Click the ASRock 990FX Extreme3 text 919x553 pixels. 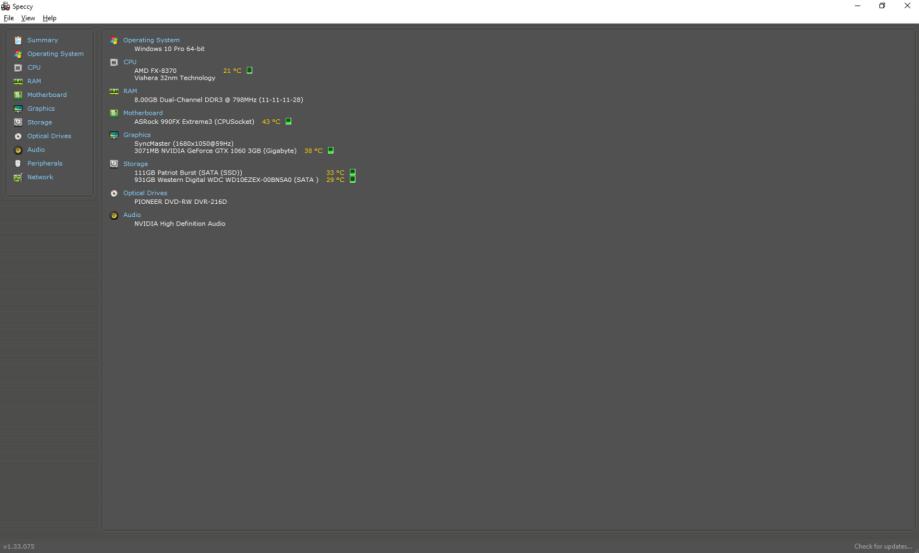coord(194,122)
